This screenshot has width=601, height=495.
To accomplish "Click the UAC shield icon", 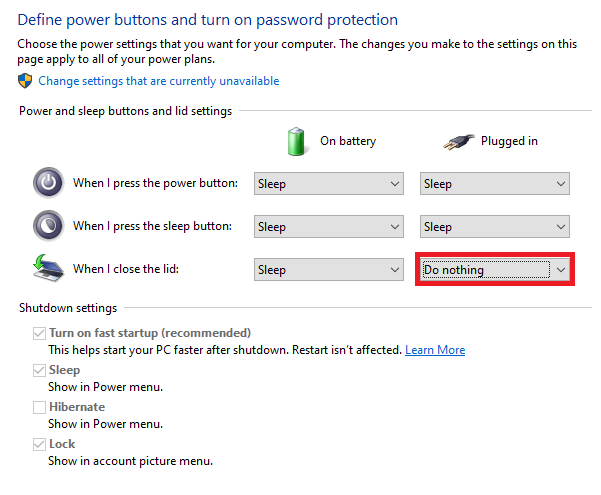I will tap(25, 81).
